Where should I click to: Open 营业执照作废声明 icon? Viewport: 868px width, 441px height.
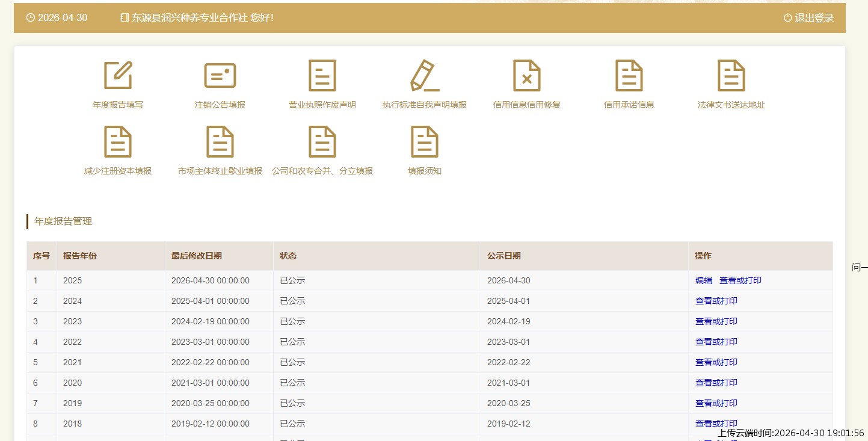[x=322, y=76]
